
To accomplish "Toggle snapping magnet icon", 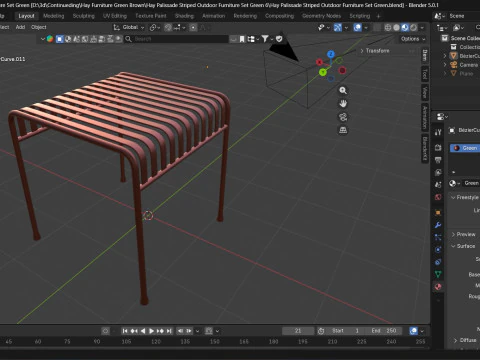I will click(x=168, y=27).
